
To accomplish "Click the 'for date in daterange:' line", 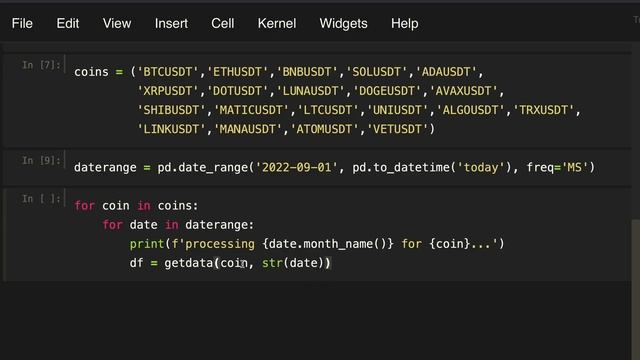I will pos(178,225).
